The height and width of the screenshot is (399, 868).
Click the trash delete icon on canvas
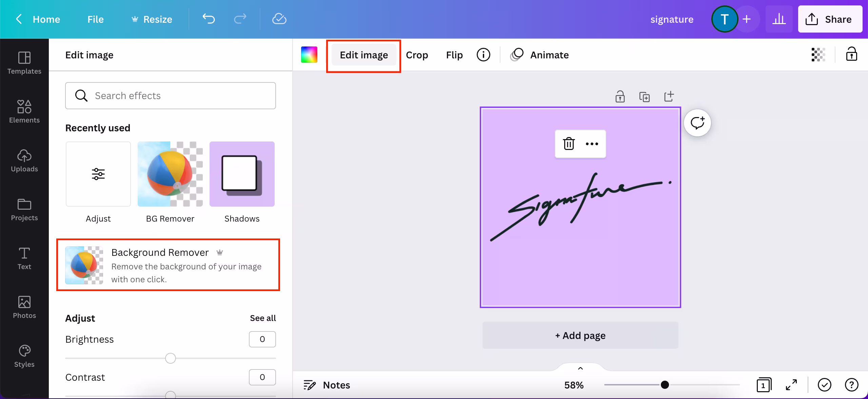click(x=569, y=144)
